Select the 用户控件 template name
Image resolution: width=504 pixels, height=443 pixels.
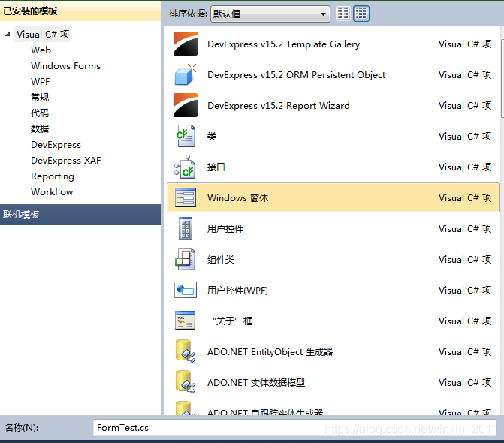click(x=225, y=229)
